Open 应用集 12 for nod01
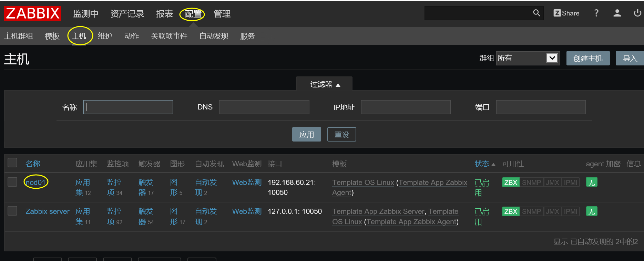This screenshot has height=261, width=644. 83,187
